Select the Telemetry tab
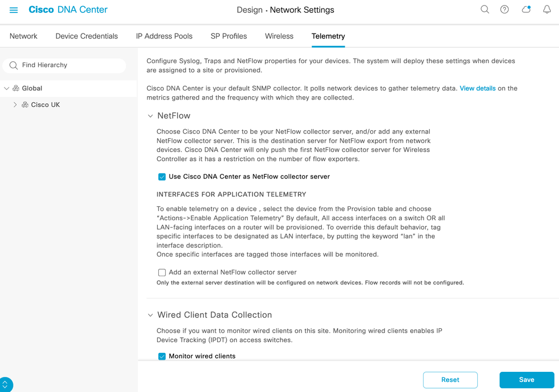559x392 pixels. (x=328, y=36)
